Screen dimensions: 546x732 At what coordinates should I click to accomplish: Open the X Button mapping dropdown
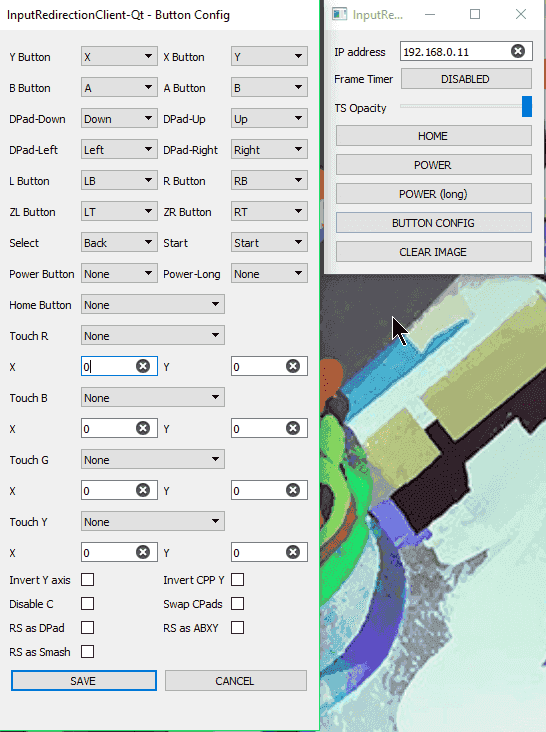point(269,56)
